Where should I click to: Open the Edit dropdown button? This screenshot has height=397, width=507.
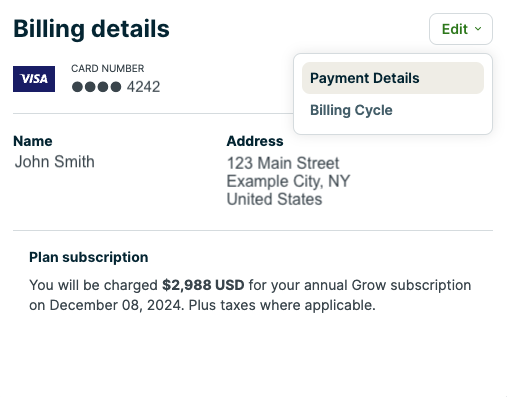(461, 29)
